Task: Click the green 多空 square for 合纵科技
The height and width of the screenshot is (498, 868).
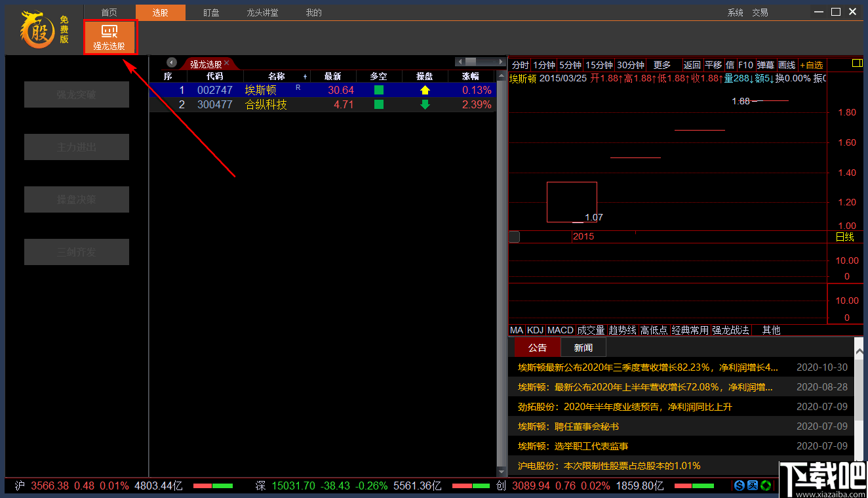Action: 379,104
